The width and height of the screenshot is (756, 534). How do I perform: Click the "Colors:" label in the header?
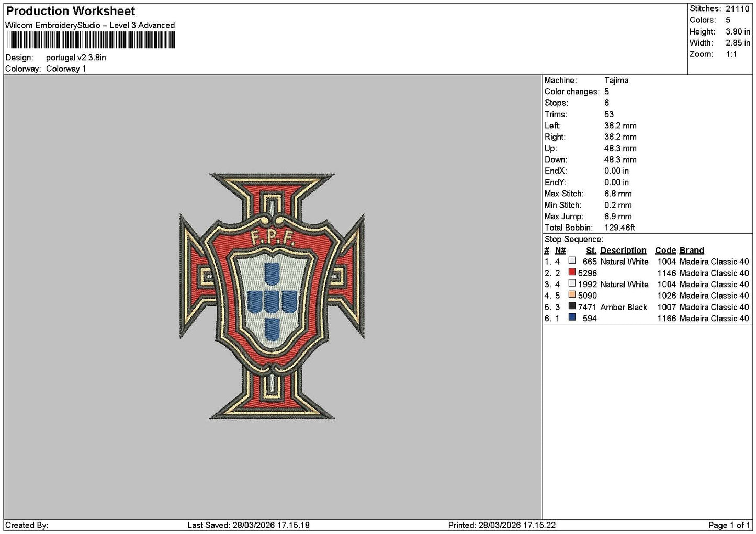click(703, 20)
